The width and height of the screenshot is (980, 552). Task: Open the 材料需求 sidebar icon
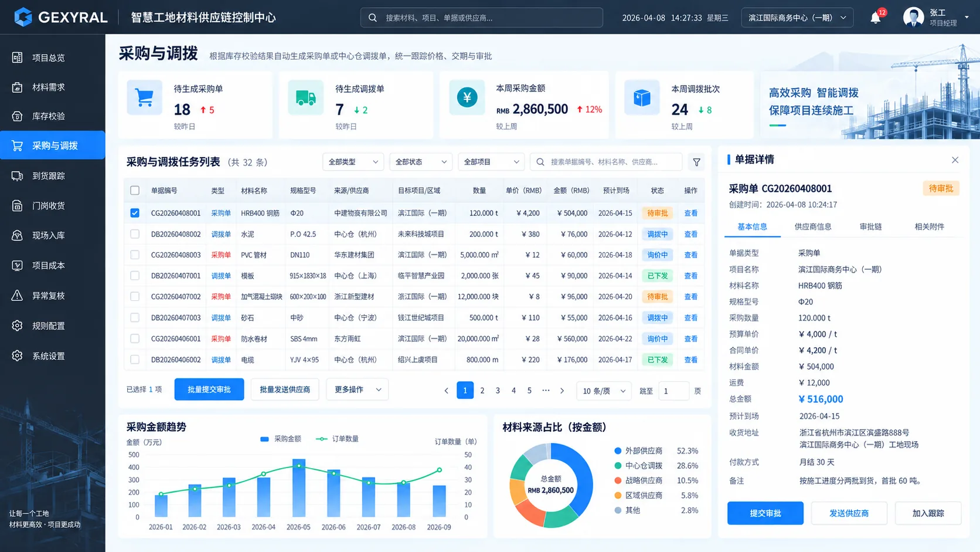pyautogui.click(x=17, y=87)
